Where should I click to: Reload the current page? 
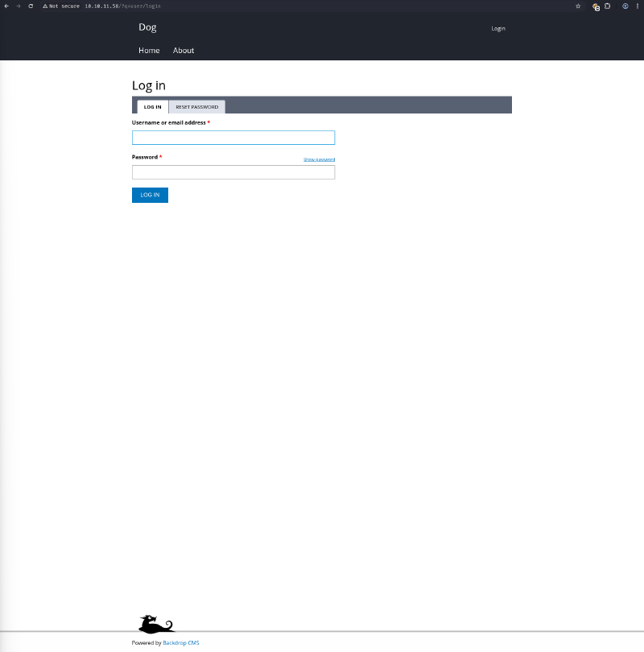pos(31,6)
